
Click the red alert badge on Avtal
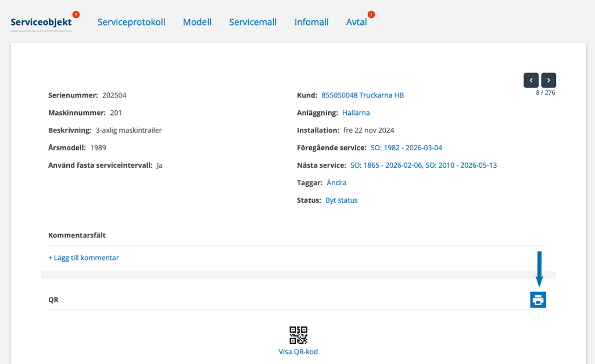371,15
